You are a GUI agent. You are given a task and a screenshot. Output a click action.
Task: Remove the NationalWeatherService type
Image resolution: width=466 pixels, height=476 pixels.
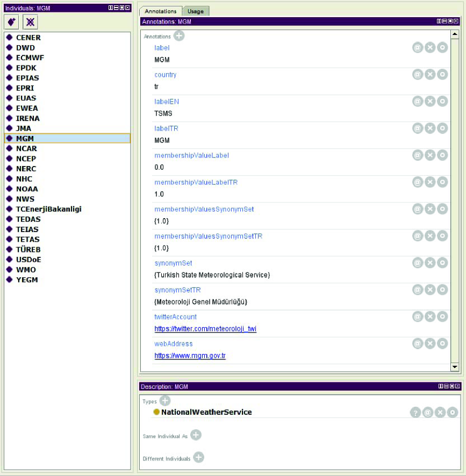[x=440, y=413]
